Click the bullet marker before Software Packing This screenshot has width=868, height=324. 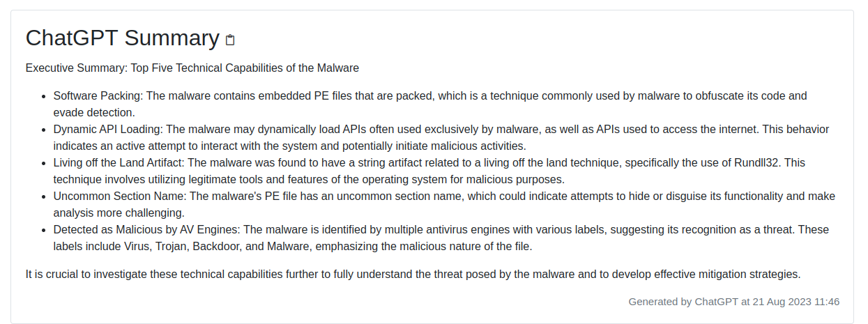(x=45, y=96)
